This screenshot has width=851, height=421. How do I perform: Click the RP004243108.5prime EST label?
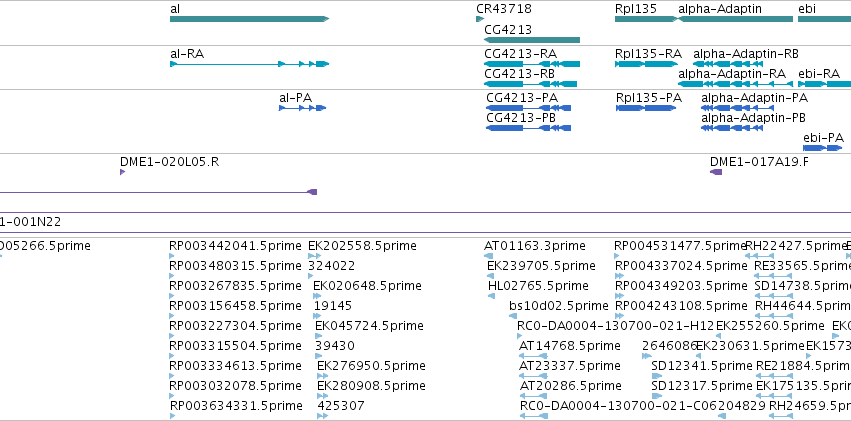[681, 306]
